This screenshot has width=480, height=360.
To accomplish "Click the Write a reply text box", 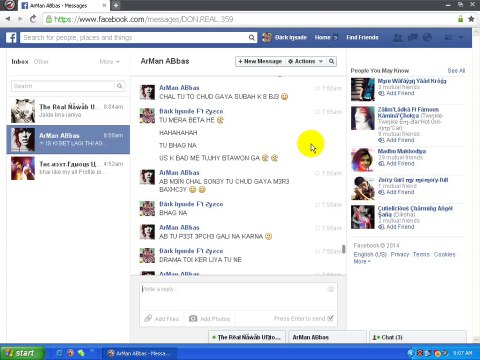I will (238, 297).
